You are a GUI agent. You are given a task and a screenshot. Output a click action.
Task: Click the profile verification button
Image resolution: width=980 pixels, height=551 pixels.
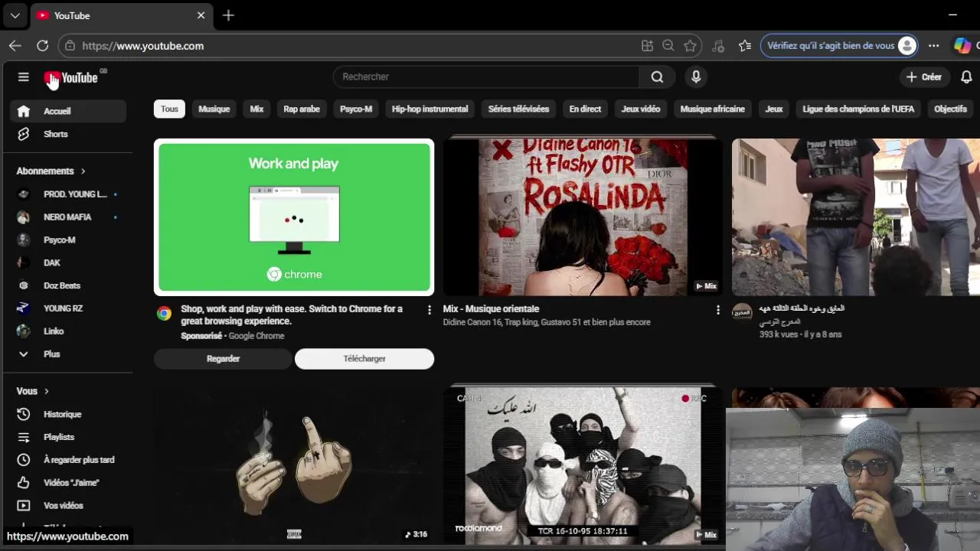point(839,46)
